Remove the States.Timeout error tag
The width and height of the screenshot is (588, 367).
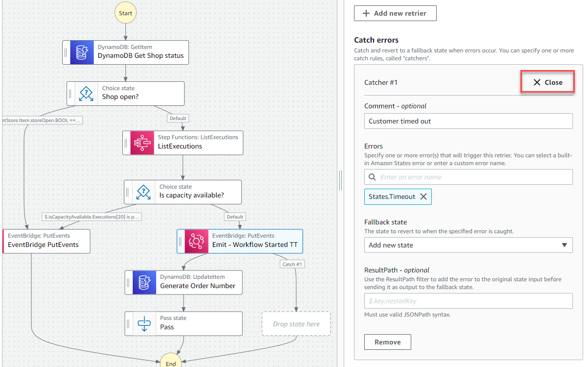pos(423,196)
